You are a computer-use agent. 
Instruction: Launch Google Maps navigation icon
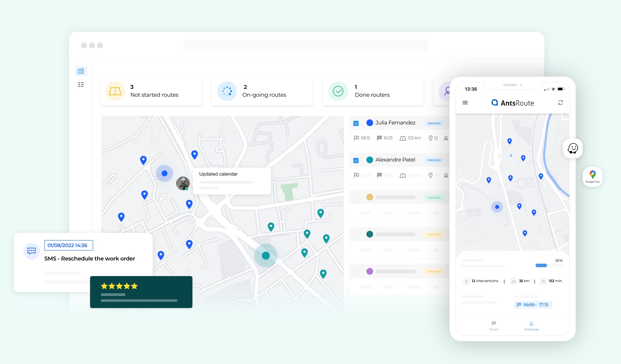pos(593,177)
